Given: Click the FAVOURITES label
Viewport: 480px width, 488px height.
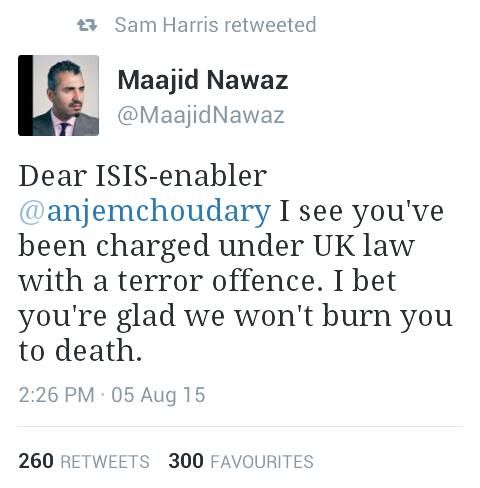Looking at the screenshot, I should coord(262,462).
